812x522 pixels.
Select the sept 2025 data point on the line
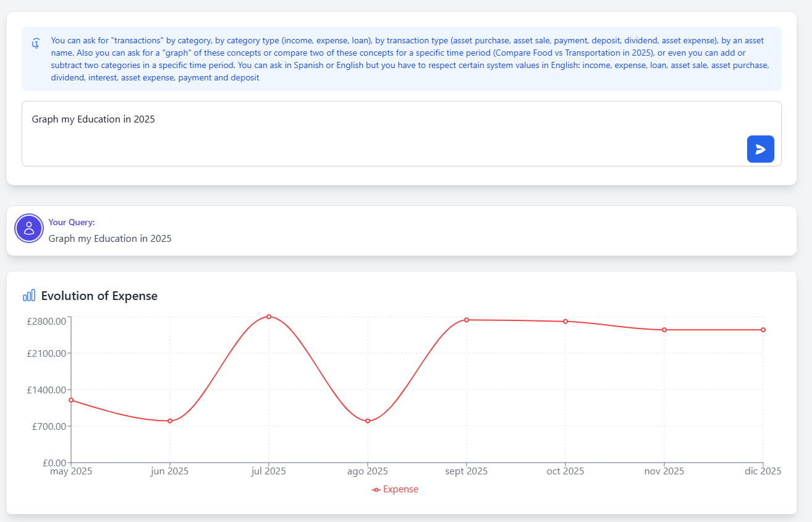(467, 320)
